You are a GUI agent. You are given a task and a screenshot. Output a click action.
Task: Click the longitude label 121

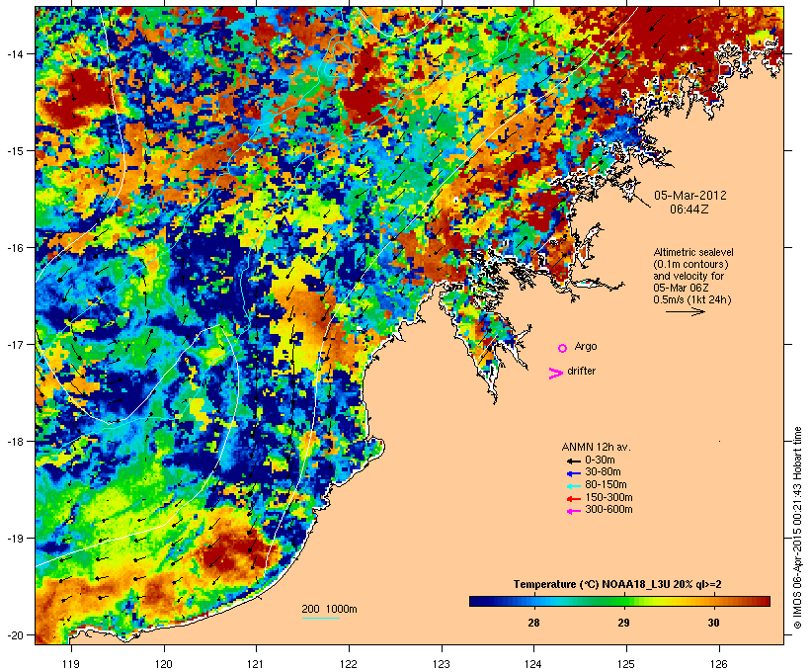(256, 664)
